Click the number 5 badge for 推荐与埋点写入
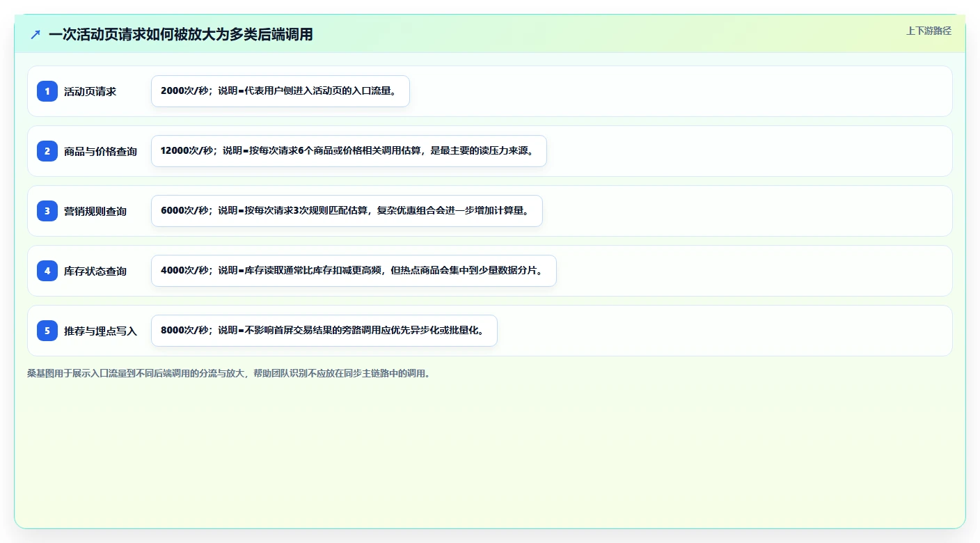 coord(47,331)
